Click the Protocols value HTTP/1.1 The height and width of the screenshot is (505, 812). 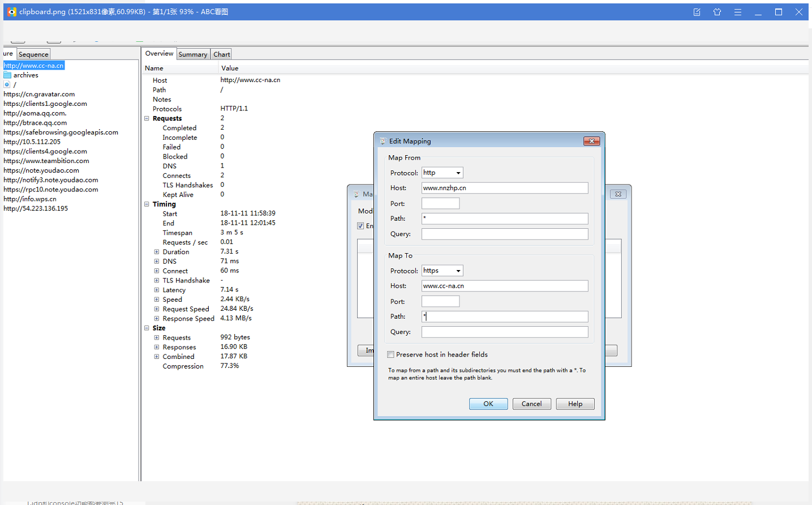234,109
